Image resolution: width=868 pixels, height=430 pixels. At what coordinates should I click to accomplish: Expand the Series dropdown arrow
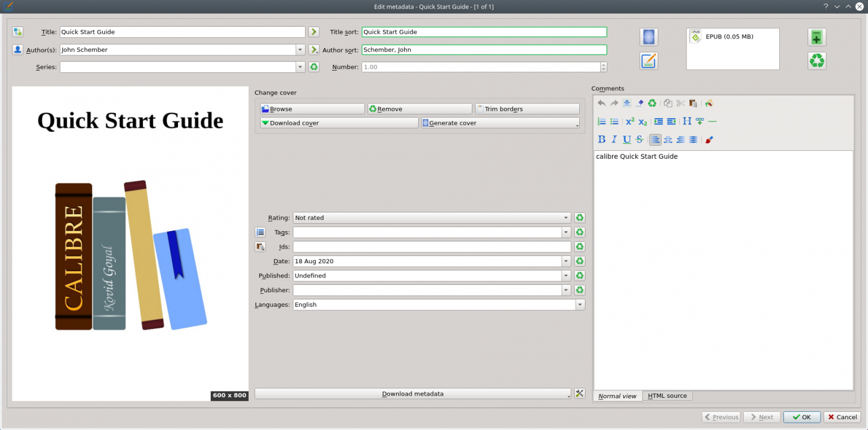pos(300,67)
